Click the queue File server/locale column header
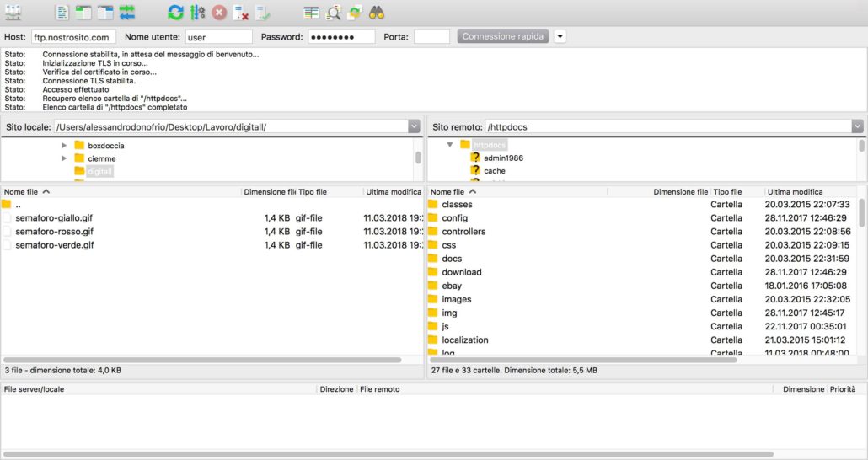Screen dimensions: 868x460 tap(159, 389)
